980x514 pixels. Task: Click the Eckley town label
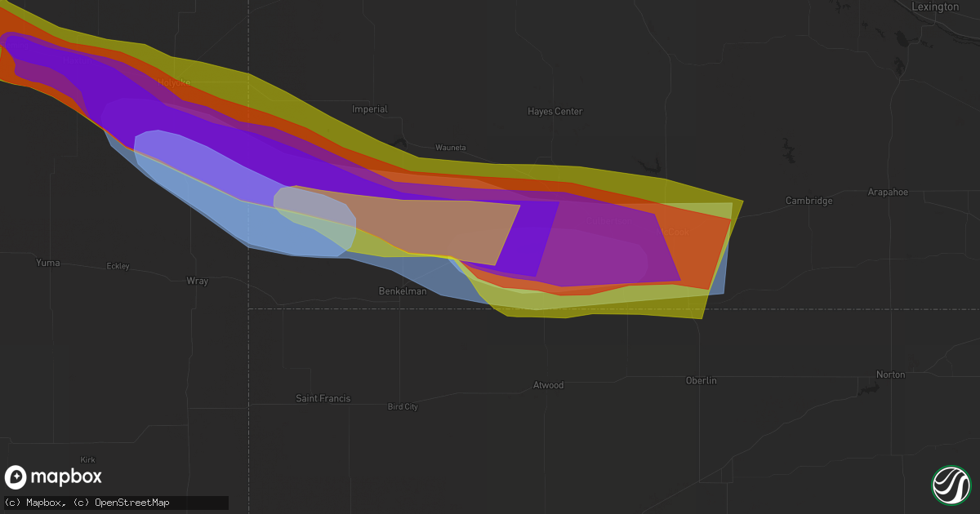tap(118, 267)
